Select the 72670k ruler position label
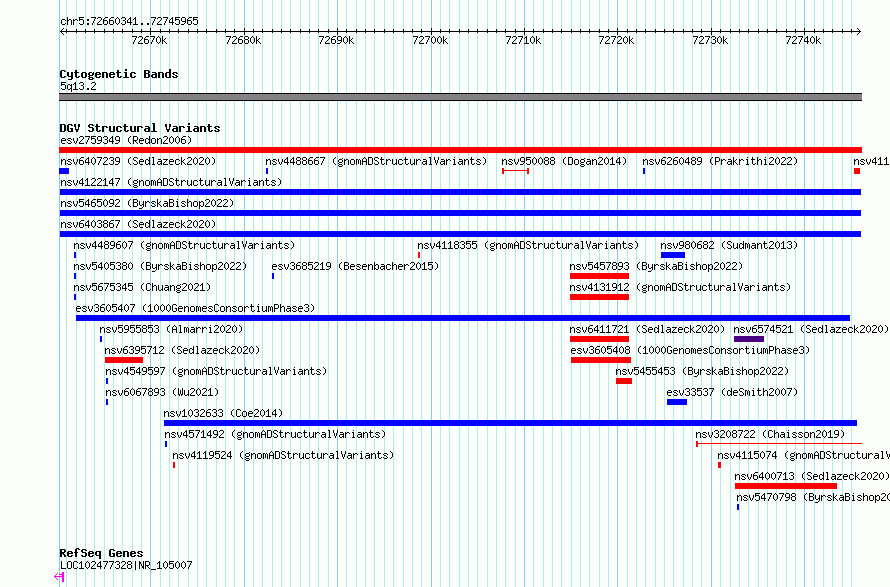 point(149,40)
